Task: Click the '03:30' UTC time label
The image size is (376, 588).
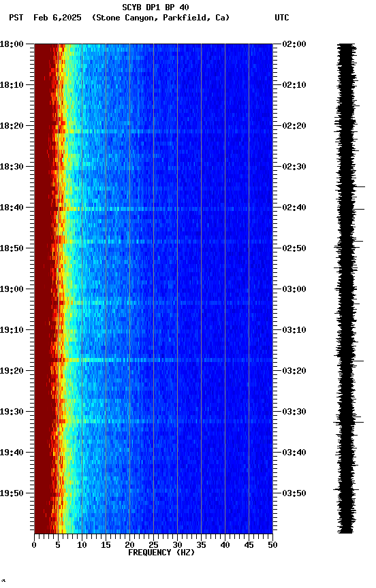Action: pyautogui.click(x=294, y=412)
